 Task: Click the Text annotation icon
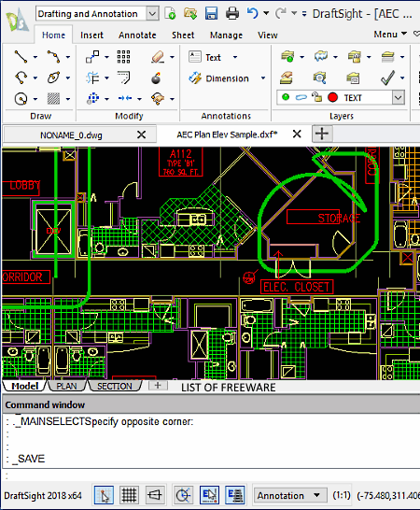pyautogui.click(x=195, y=57)
